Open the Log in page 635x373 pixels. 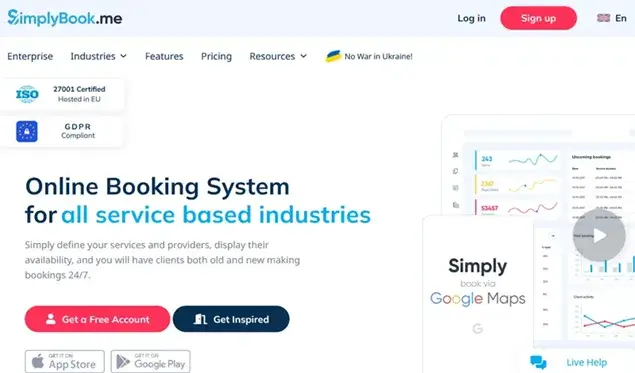click(471, 18)
